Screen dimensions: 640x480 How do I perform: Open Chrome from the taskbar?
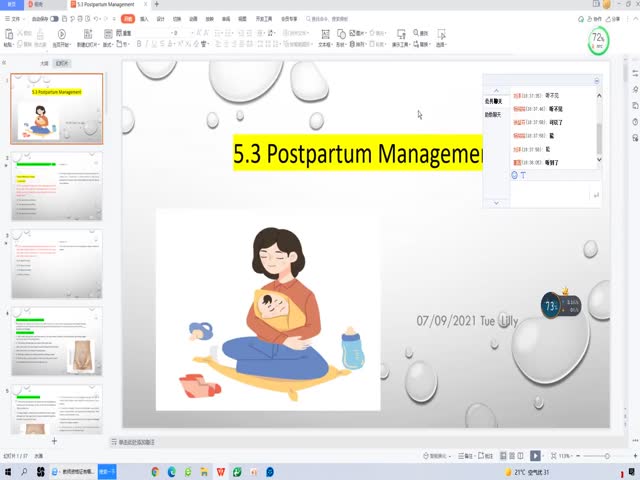[155, 472]
